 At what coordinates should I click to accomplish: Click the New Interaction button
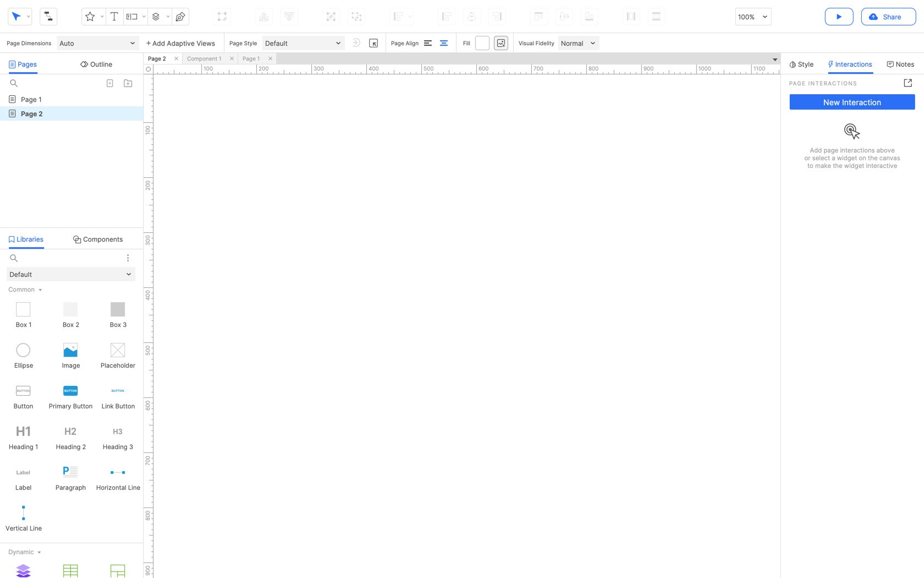[x=852, y=102]
